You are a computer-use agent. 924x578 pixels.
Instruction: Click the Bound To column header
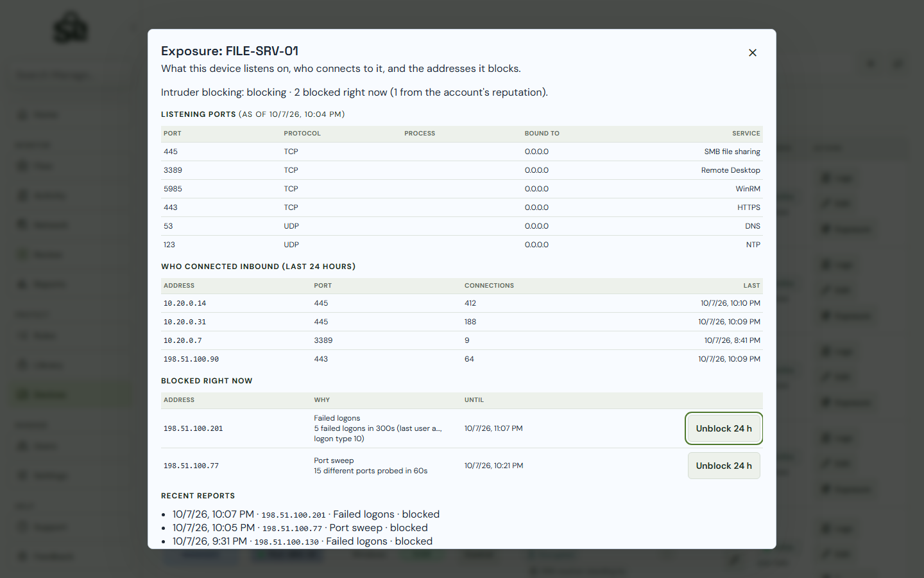click(x=542, y=134)
